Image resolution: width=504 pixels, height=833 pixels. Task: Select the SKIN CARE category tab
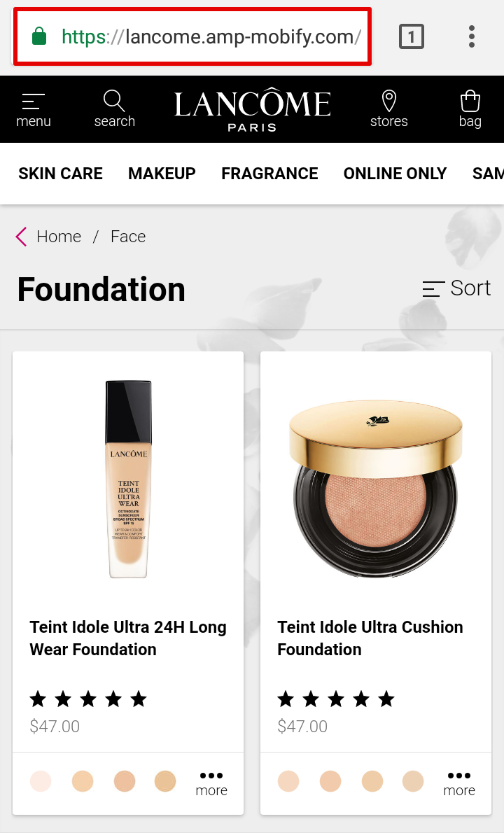point(60,174)
